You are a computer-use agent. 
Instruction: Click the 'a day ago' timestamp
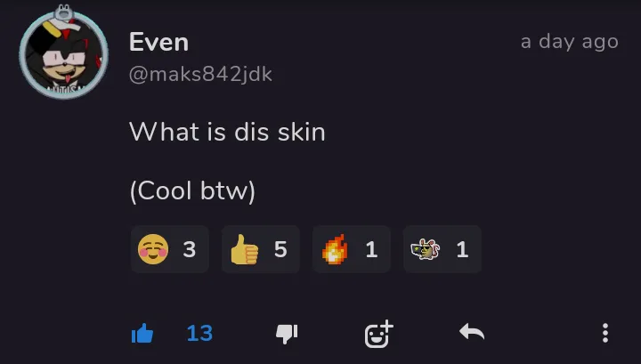570,42
